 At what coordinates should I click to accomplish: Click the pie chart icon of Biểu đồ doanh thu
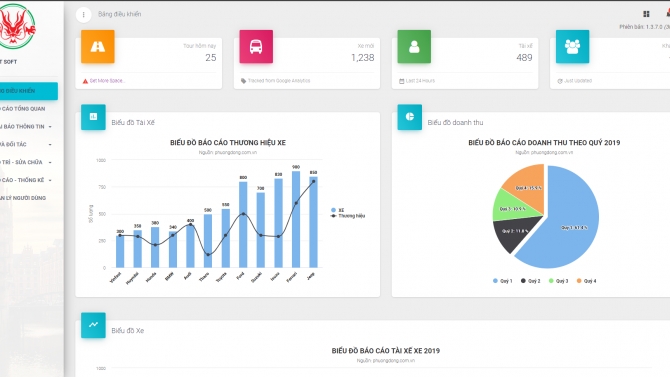(x=409, y=117)
